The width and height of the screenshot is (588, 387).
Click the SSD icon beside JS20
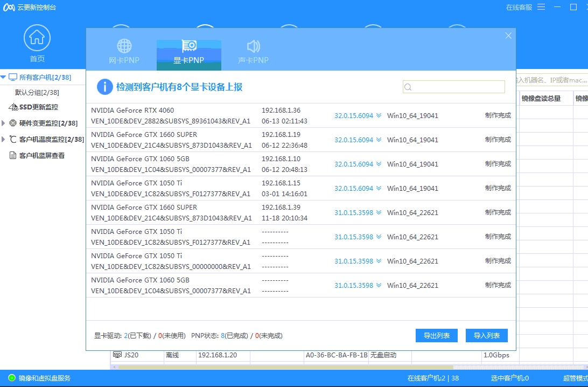(117, 355)
